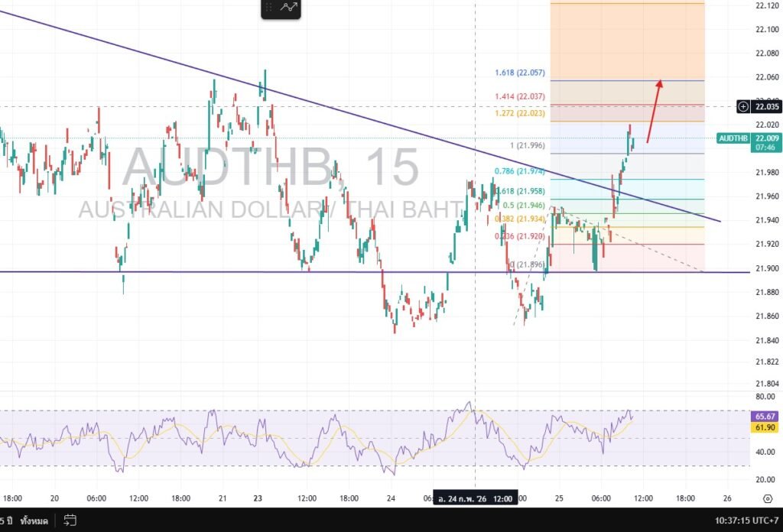This screenshot has width=783, height=532.
Task: Select the 5 ปี time range
Action: coord(6,521)
